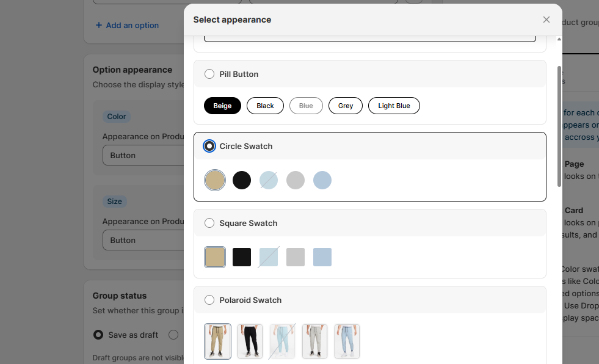Pick the periwinkle blue circle swatch
The width and height of the screenshot is (599, 364).
tap(322, 180)
